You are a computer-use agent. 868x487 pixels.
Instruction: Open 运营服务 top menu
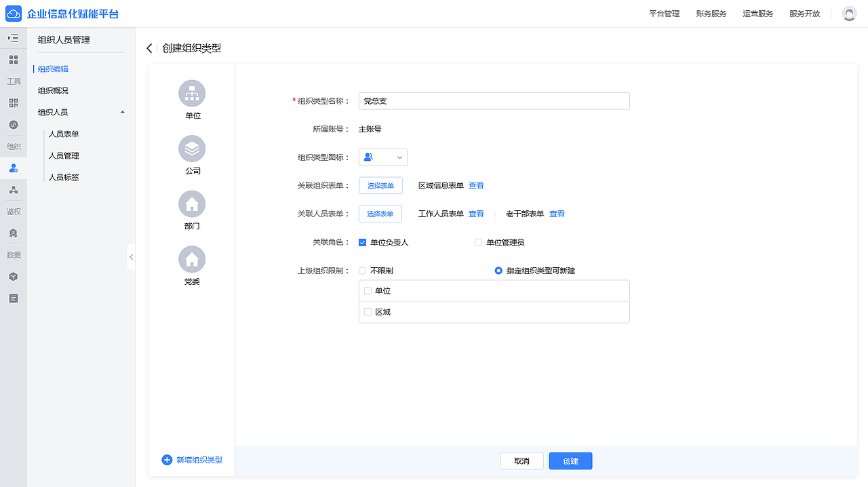coord(757,14)
